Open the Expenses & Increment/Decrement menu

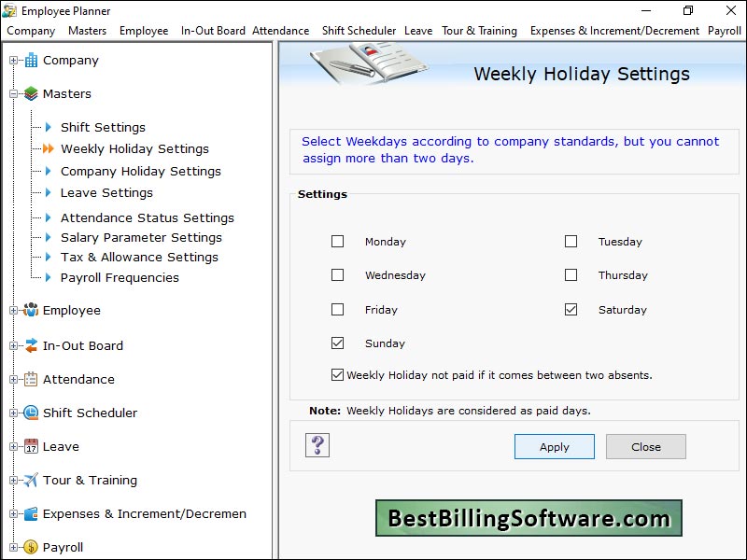click(x=614, y=30)
